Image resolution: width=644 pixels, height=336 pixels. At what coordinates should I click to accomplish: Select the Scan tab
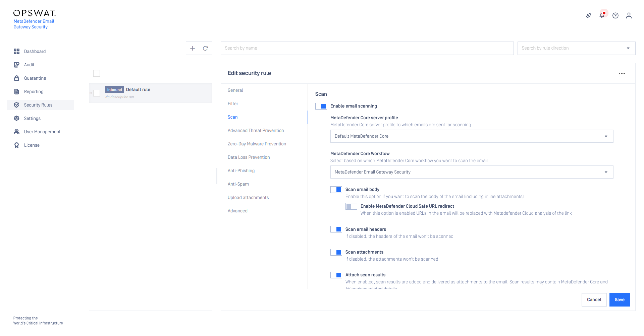tap(232, 117)
